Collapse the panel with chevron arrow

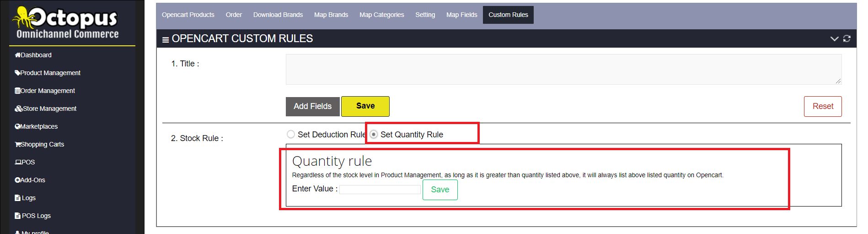834,38
